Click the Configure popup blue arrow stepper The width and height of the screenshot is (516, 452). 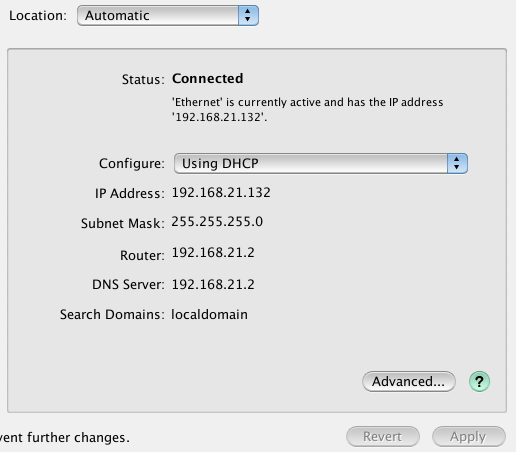pyautogui.click(x=457, y=163)
